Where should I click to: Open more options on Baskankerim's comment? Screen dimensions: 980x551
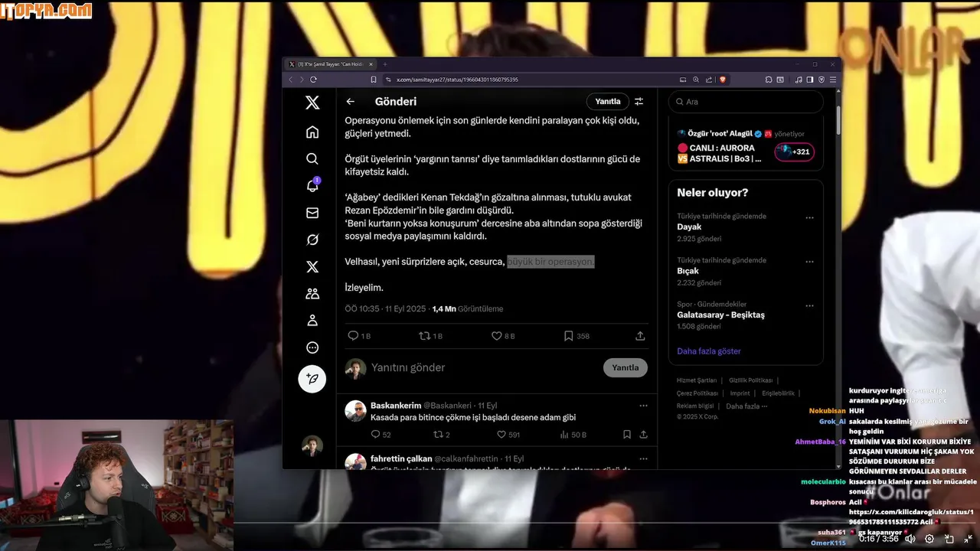pyautogui.click(x=643, y=406)
